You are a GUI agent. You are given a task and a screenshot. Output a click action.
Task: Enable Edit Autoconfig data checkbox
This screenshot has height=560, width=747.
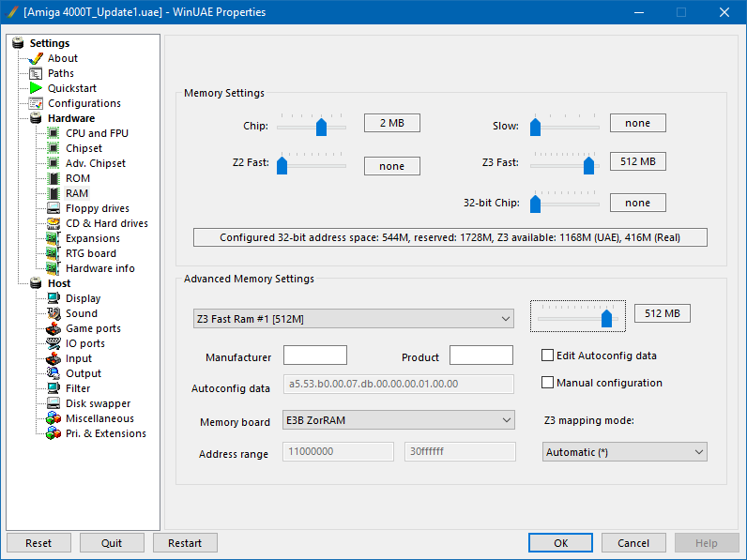point(548,356)
